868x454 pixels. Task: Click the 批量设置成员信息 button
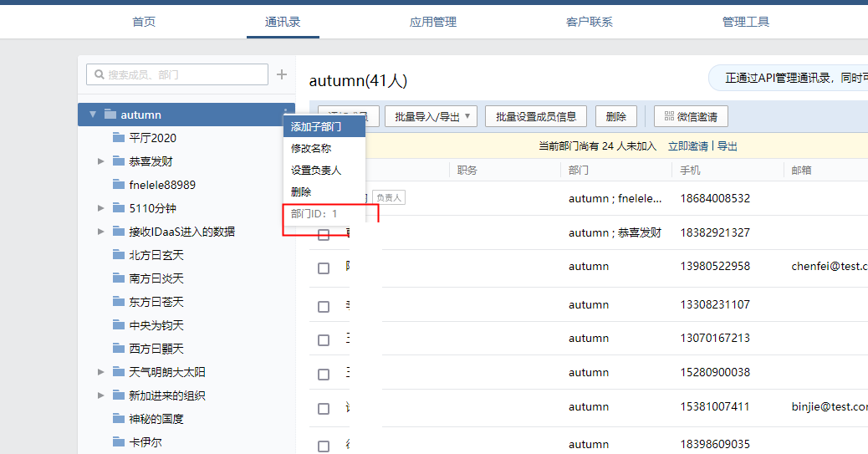point(536,116)
